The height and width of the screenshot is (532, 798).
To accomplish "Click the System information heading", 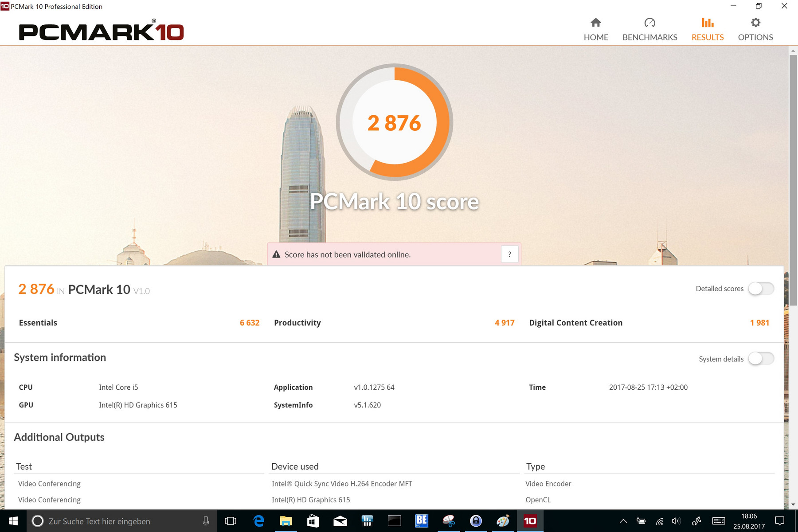I will click(60, 357).
